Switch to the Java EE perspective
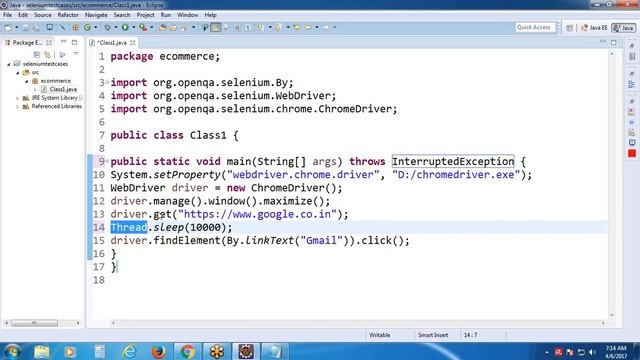Image resolution: width=640 pixels, height=360 pixels. [594, 28]
